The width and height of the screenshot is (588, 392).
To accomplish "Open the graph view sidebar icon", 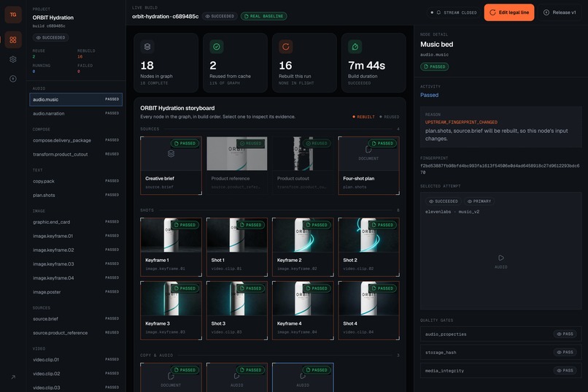I will tap(13, 39).
